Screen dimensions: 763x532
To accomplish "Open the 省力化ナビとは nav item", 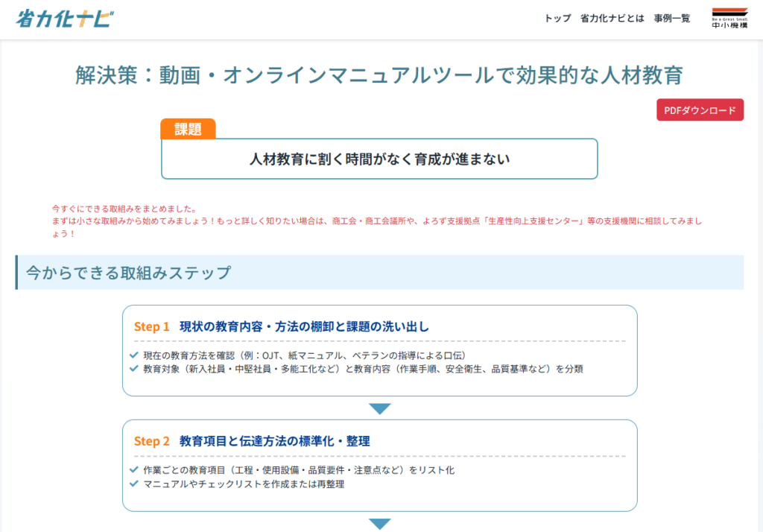I will (x=612, y=19).
